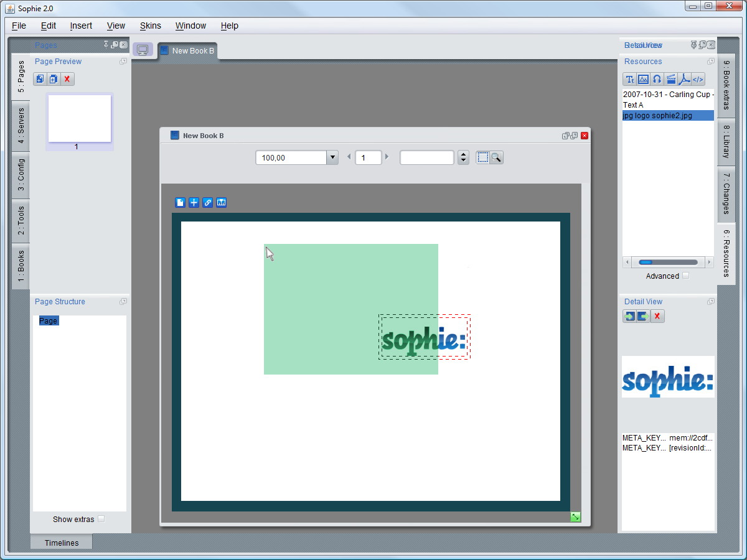Switch to the 8 : Library side tab
The width and height of the screenshot is (747, 560).
[x=726, y=142]
